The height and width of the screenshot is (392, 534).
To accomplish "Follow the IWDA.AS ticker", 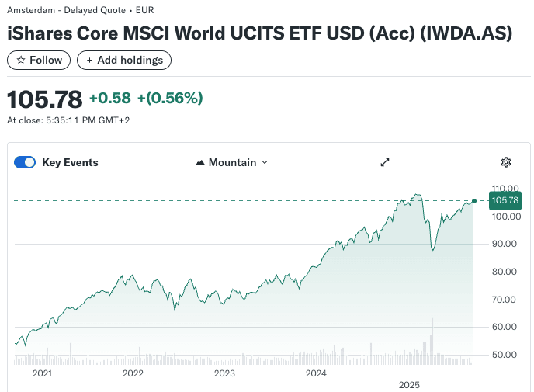I will click(x=39, y=60).
